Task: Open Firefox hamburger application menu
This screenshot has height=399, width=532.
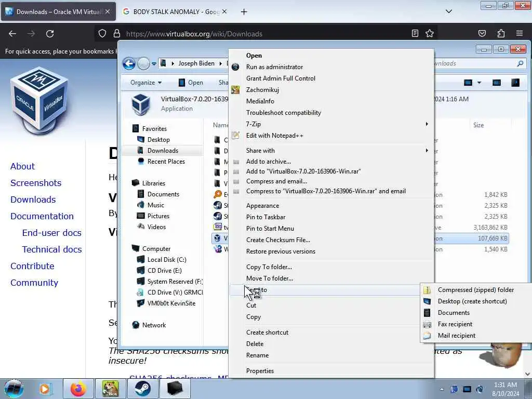Action: 520,33
